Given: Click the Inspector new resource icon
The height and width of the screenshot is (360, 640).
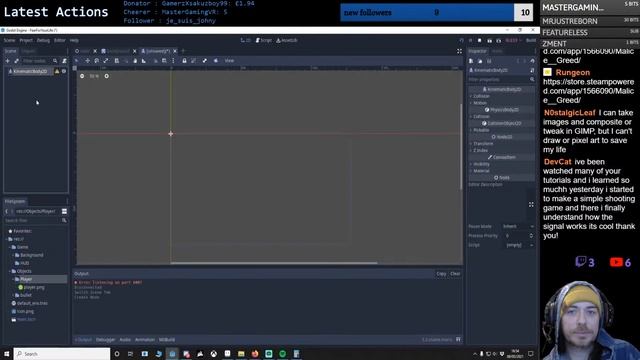Looking at the screenshot, I should tap(471, 61).
